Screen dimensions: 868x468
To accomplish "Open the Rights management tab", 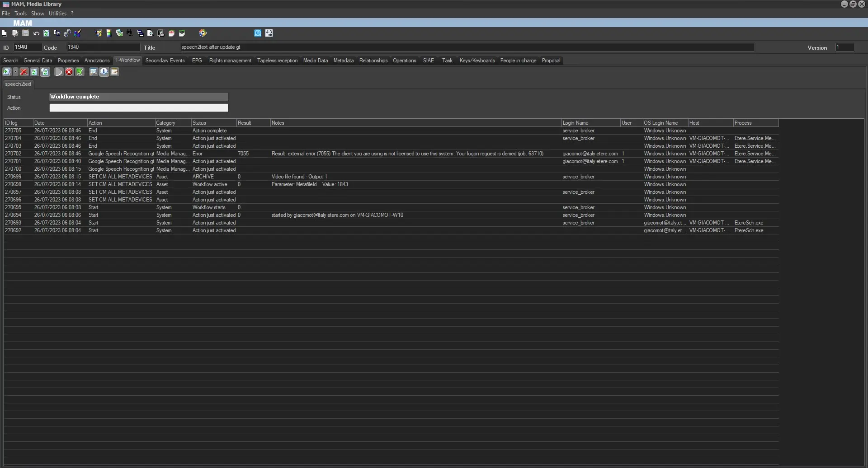I will pos(230,61).
